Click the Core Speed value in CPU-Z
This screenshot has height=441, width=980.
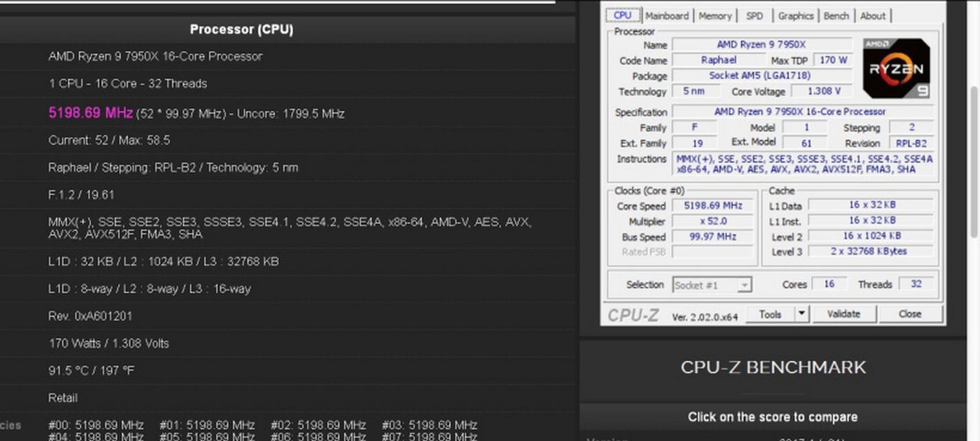coord(713,206)
